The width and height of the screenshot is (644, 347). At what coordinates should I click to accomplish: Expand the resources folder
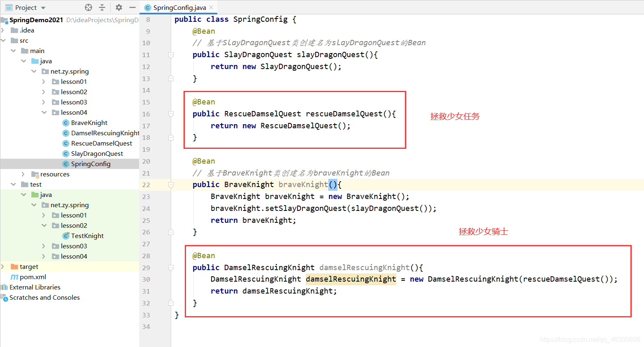23,174
